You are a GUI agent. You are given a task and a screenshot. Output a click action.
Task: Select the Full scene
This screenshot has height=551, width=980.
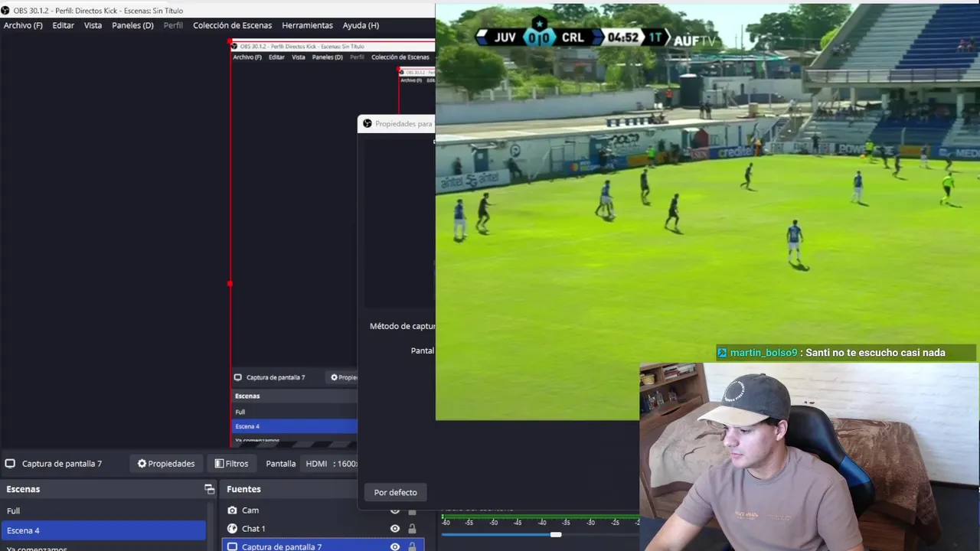pos(103,510)
